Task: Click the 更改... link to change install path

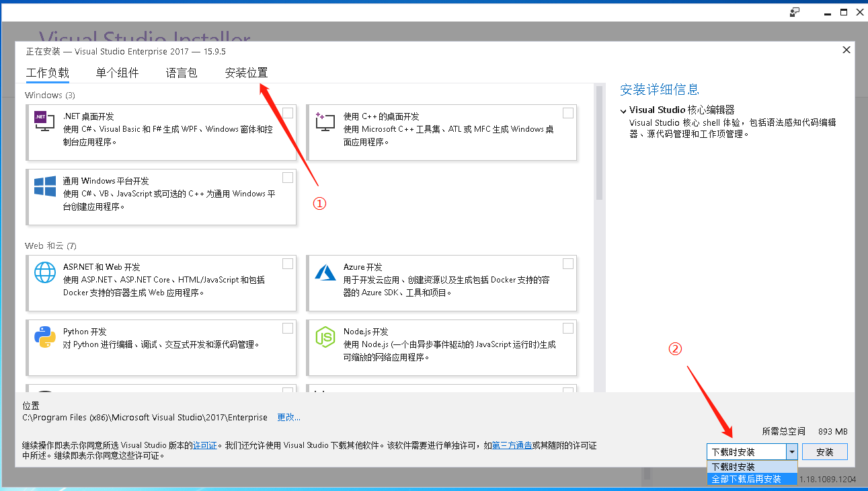Action: pos(288,417)
